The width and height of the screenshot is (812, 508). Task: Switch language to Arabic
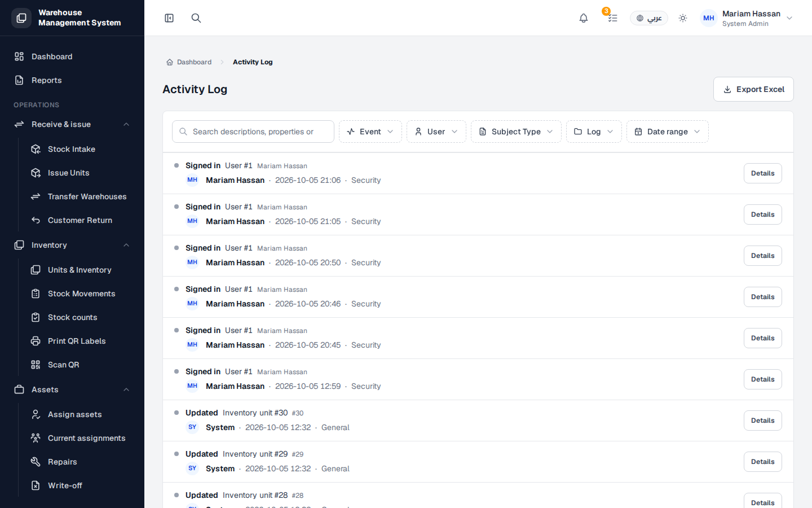(x=649, y=18)
